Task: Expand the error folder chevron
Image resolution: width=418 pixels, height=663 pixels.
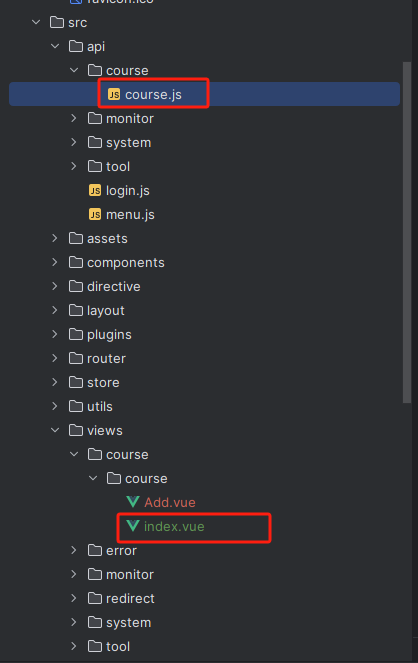Action: [74, 550]
